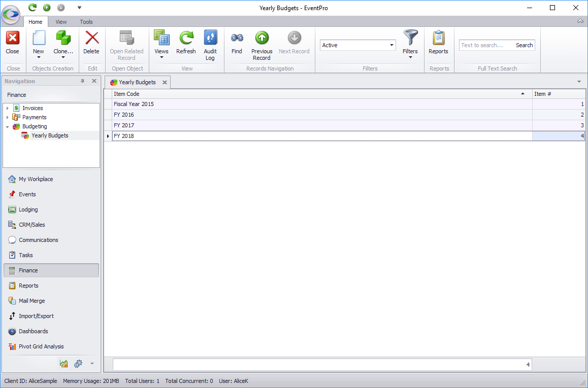Open New button dropdown arrow

[x=39, y=57]
